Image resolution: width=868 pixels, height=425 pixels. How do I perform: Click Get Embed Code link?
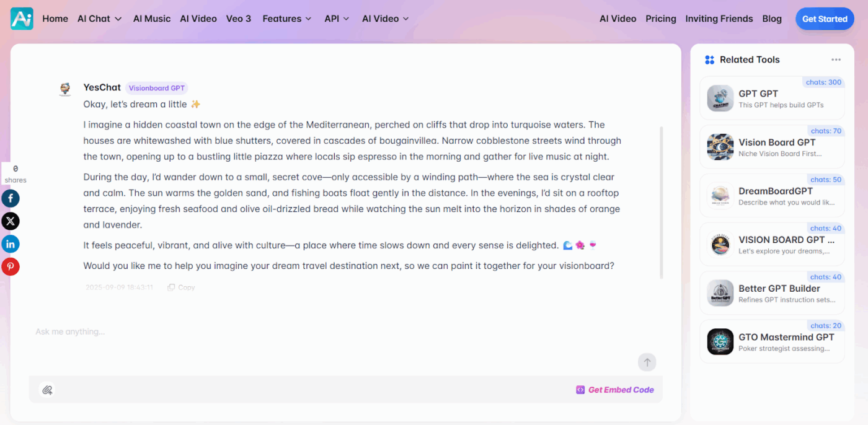click(x=615, y=390)
